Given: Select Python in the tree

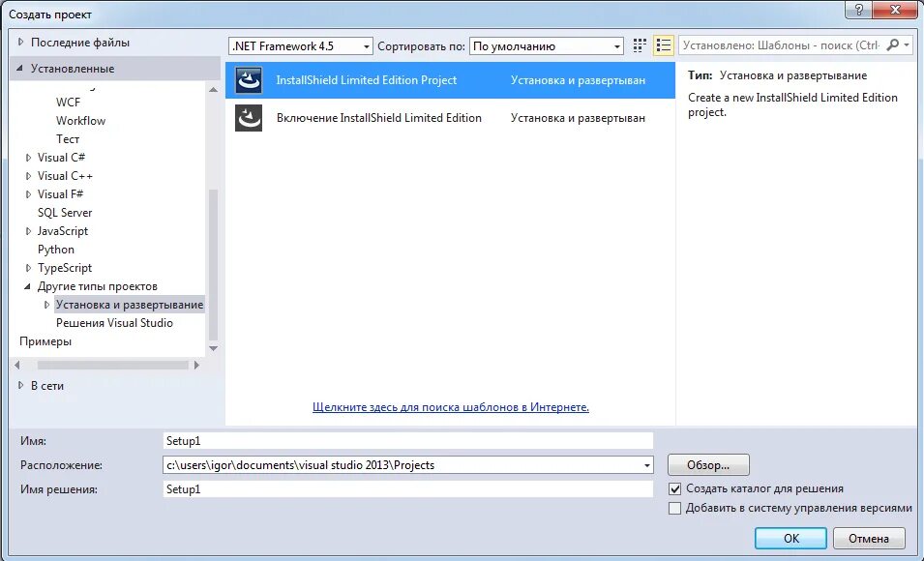Looking at the screenshot, I should 56,250.
